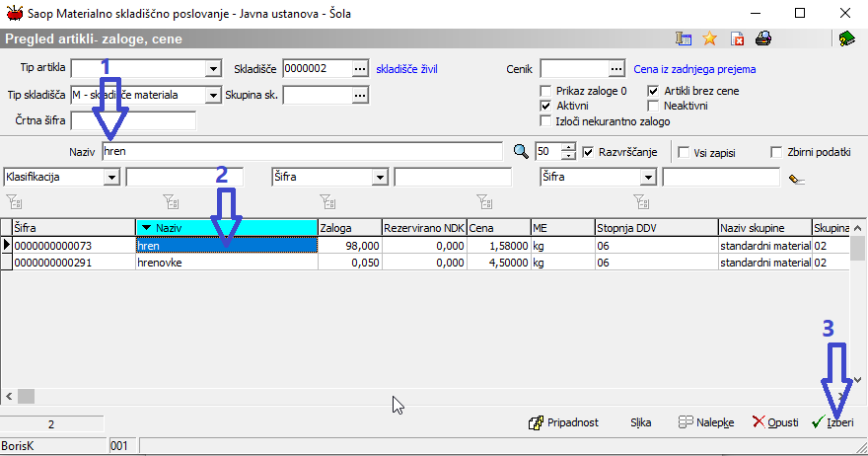Sort by the Naziv column header
The width and height of the screenshot is (868, 456).
[227, 228]
